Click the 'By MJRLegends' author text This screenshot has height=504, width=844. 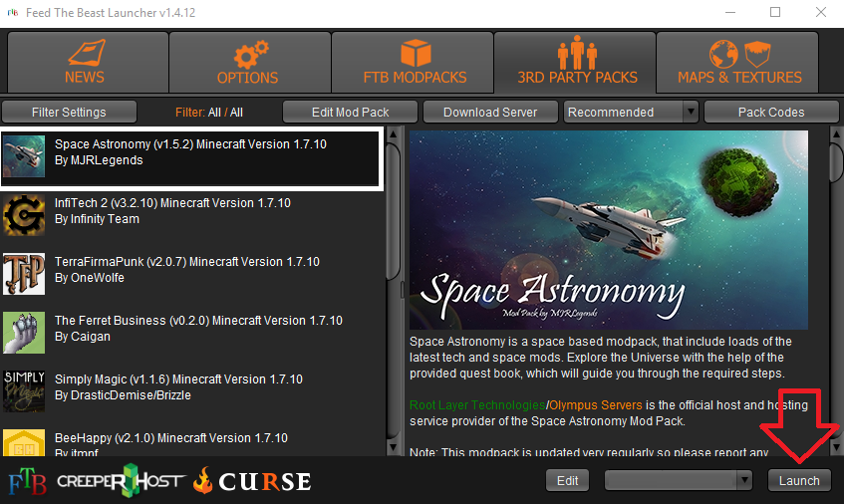99,160
